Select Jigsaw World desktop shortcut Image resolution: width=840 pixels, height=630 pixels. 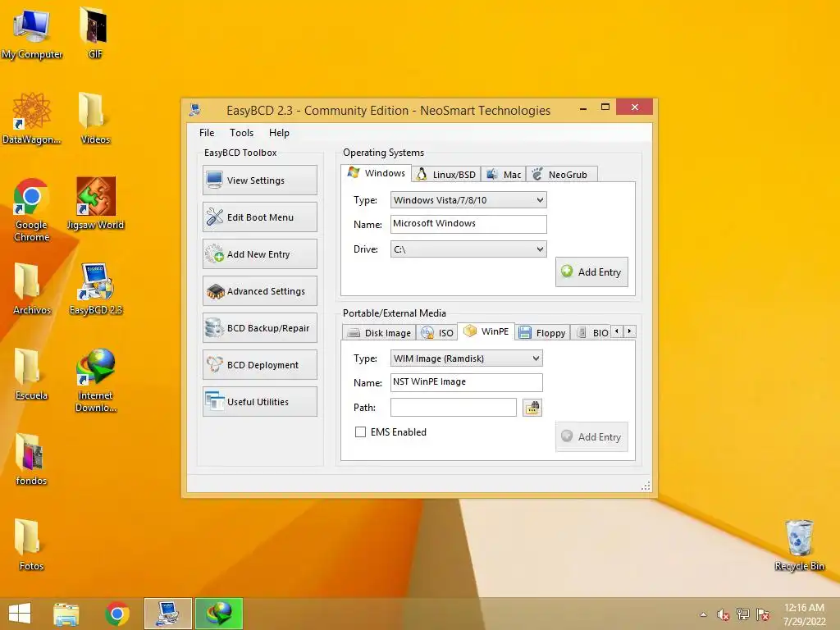95,203
